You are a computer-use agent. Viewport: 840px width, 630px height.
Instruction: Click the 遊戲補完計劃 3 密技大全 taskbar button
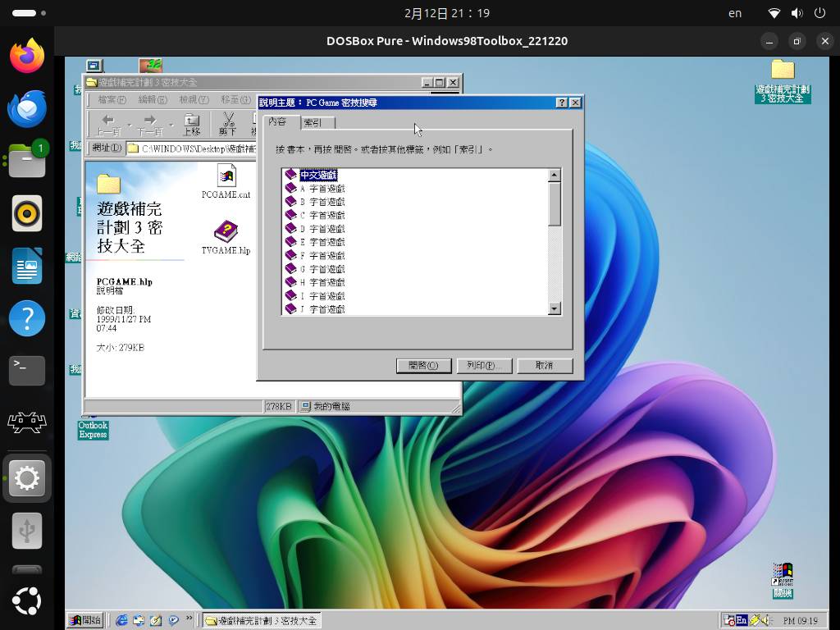262,620
